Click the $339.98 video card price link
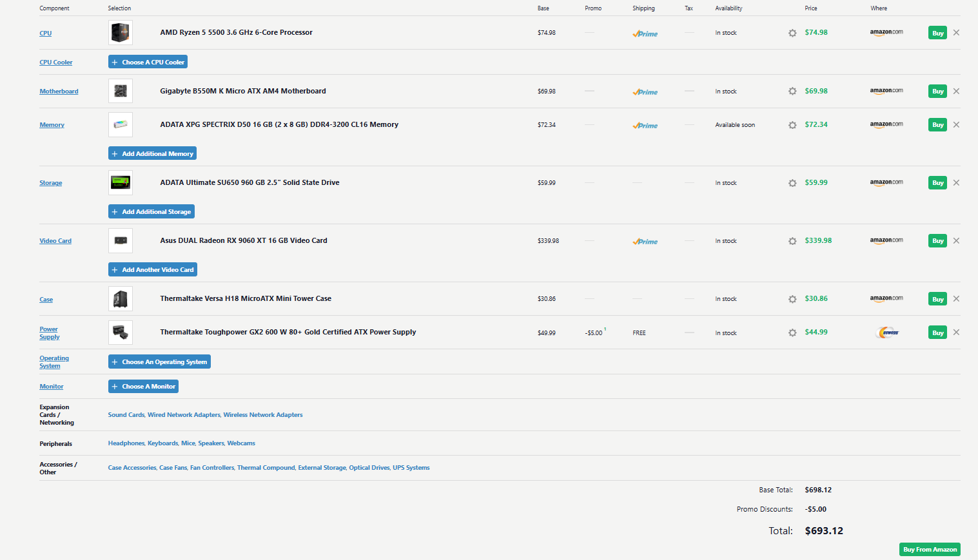 [818, 240]
